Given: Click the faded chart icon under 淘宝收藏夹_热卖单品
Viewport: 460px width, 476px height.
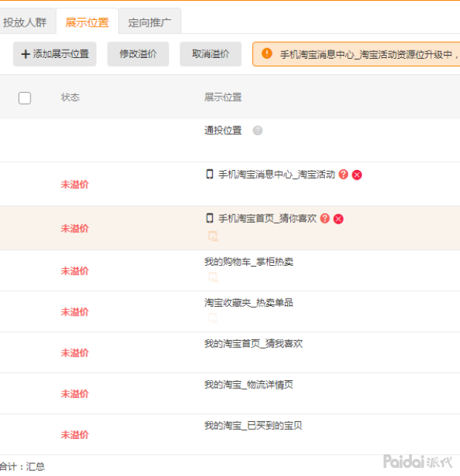Looking at the screenshot, I should tap(213, 318).
